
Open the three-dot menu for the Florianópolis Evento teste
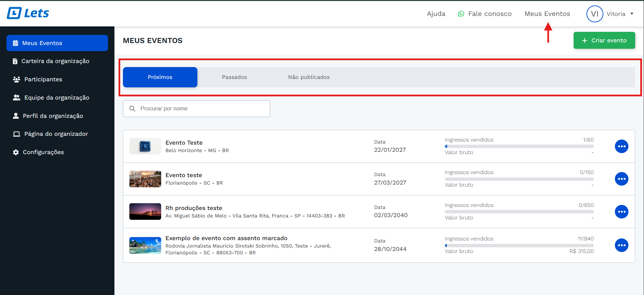point(621,179)
